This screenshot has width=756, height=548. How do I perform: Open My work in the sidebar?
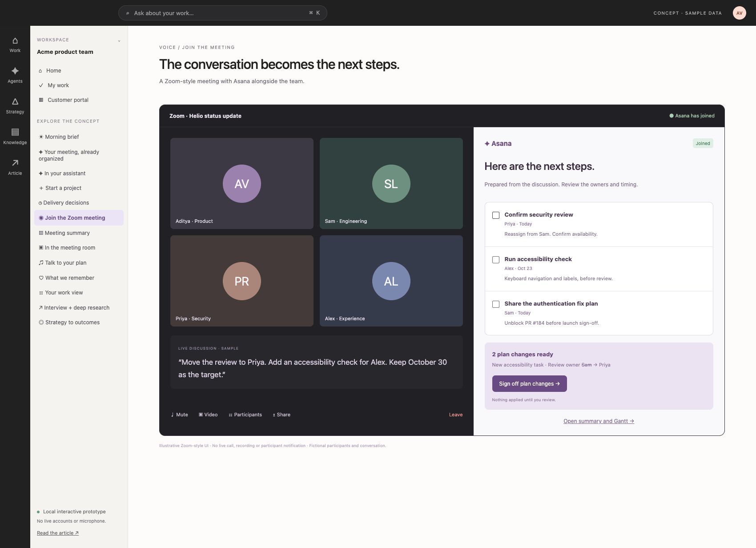click(x=79, y=85)
